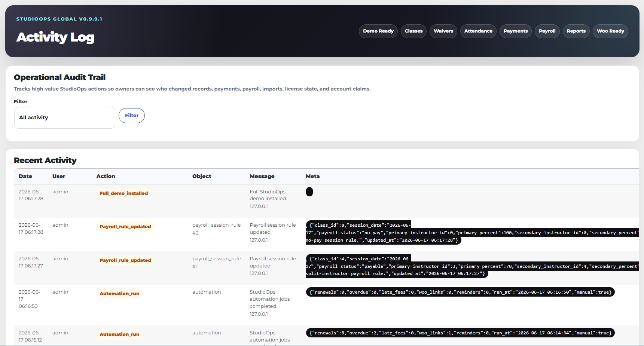Open the Waivers section
The width and height of the screenshot is (644, 346).
tap(443, 31)
